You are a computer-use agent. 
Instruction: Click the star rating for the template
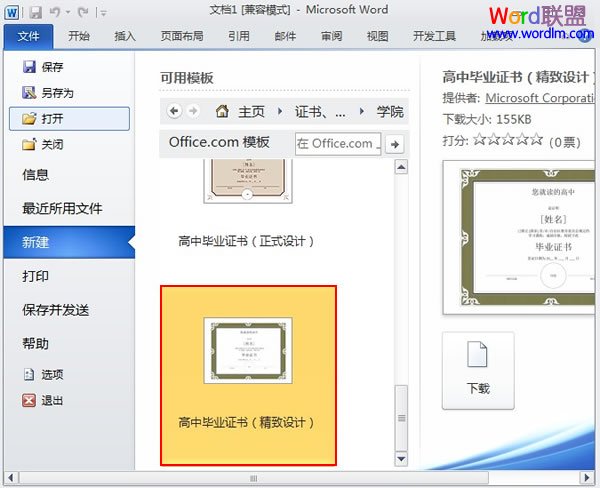point(508,139)
